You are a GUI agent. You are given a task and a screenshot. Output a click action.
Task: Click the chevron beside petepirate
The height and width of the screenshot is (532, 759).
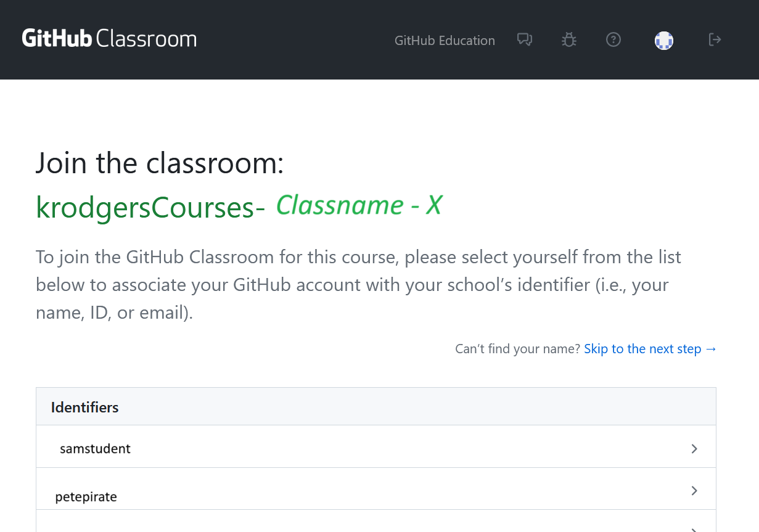click(694, 491)
